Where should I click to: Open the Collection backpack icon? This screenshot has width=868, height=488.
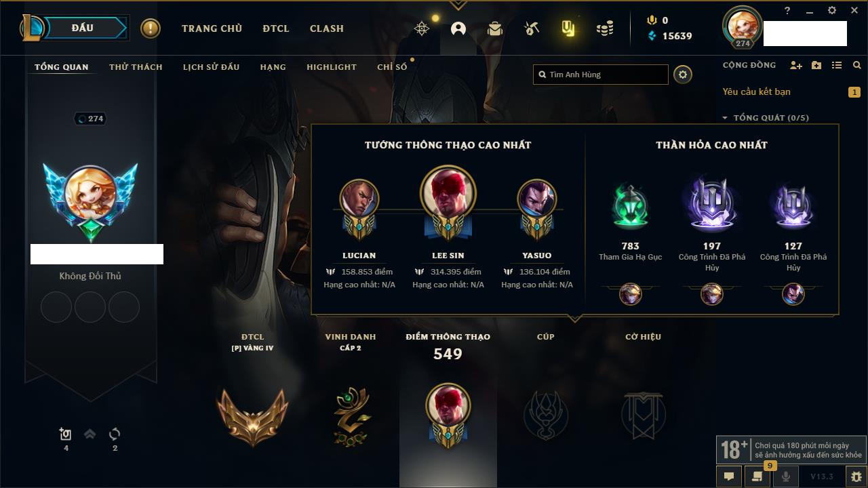495,28
